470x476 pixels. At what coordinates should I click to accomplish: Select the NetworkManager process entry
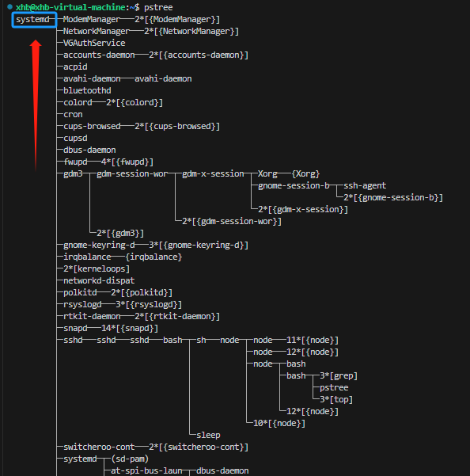tap(96, 31)
